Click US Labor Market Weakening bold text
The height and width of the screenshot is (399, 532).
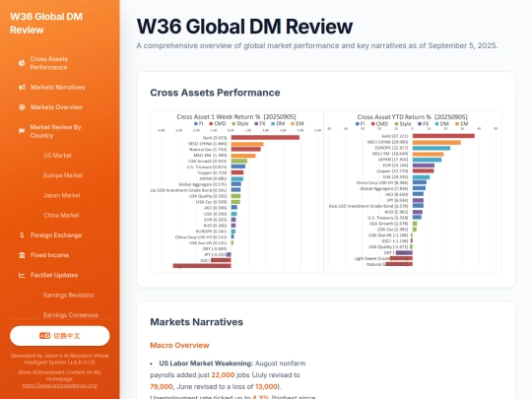click(x=206, y=364)
